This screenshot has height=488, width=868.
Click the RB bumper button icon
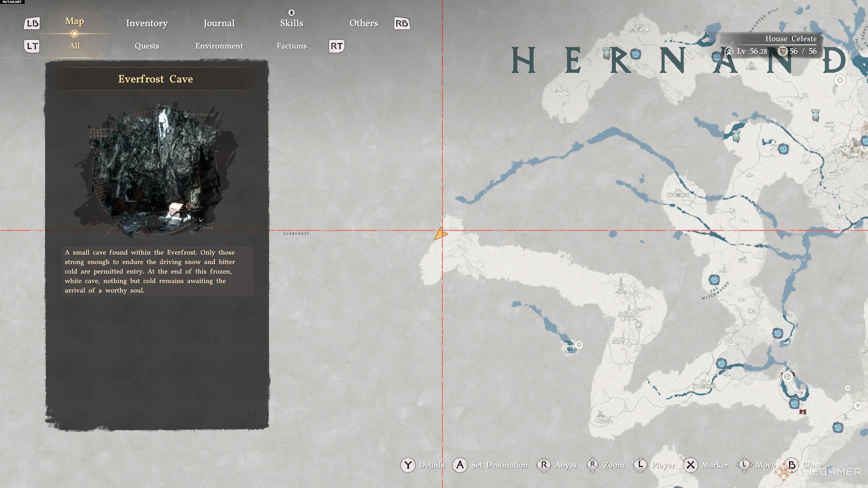coord(402,23)
